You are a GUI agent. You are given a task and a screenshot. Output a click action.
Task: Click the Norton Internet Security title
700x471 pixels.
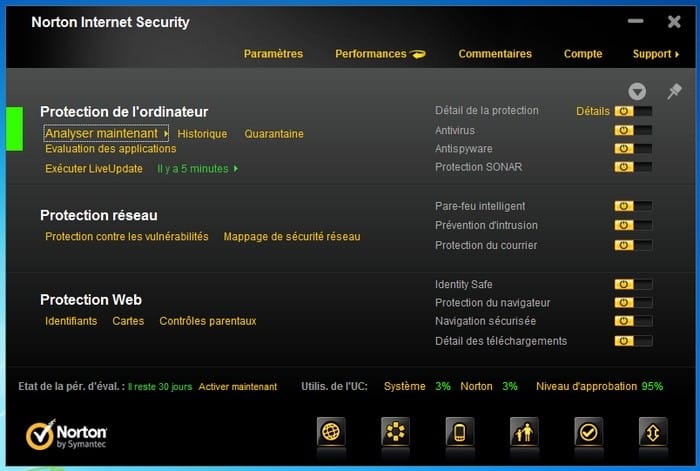click(110, 22)
